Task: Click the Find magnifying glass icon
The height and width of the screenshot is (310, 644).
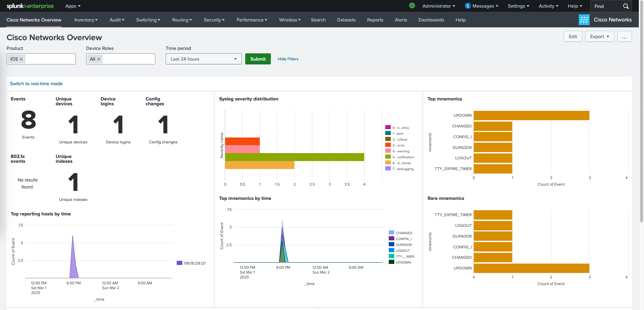Action: pos(626,6)
